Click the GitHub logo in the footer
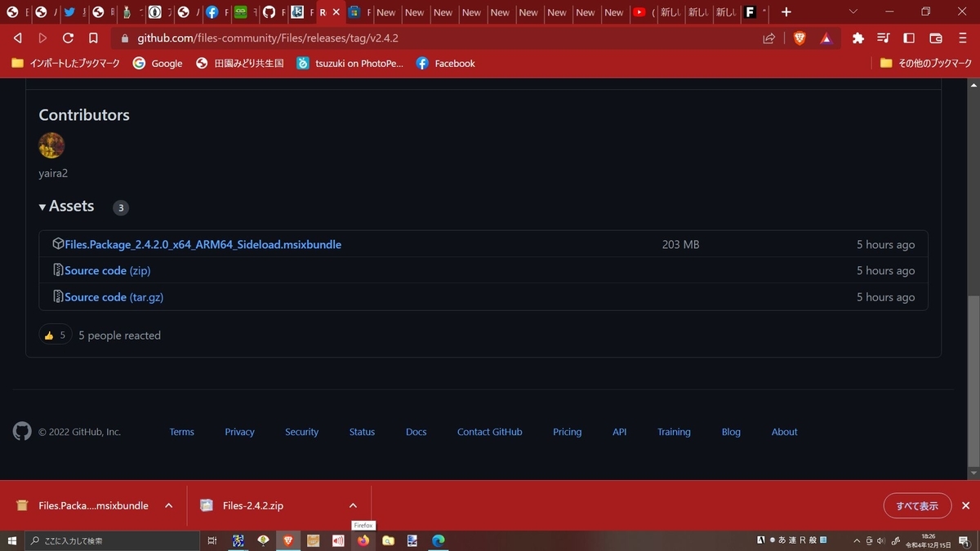Screen dimensions: 980x551 tap(22, 432)
